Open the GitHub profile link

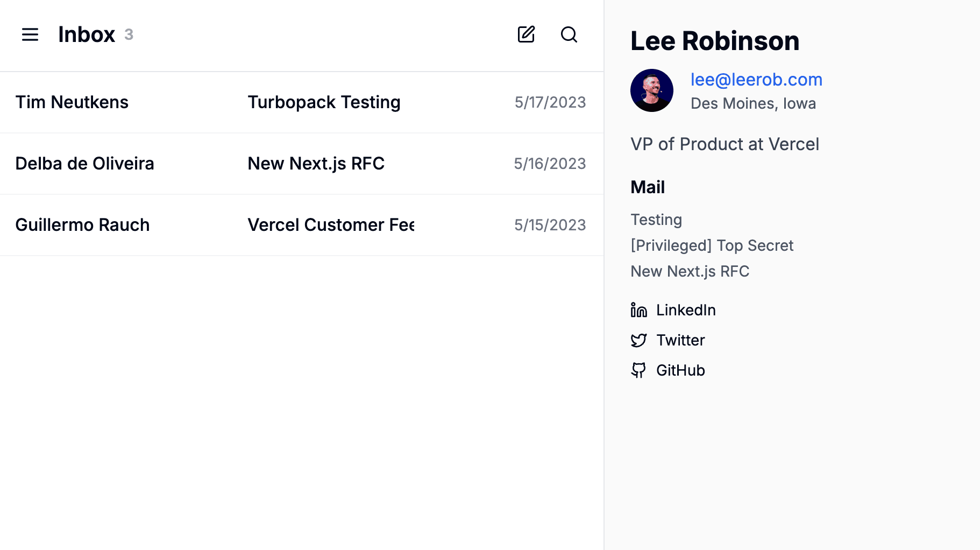click(680, 370)
